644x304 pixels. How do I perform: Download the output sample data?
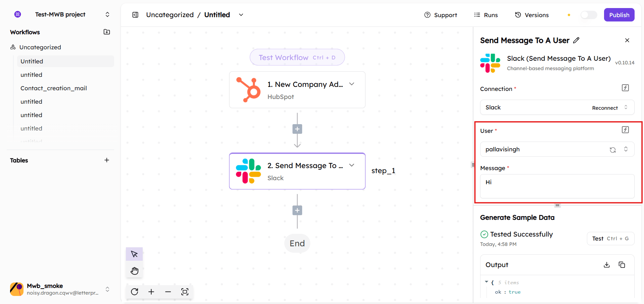point(606,265)
